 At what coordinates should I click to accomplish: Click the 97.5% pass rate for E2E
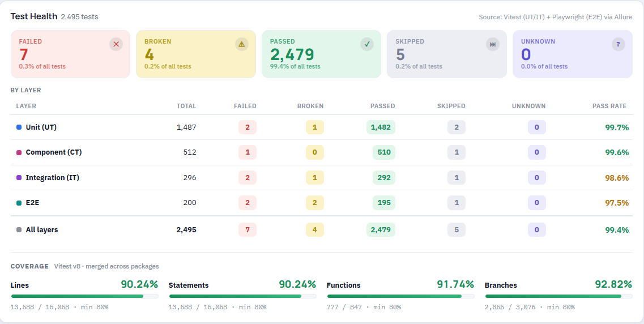click(x=617, y=202)
